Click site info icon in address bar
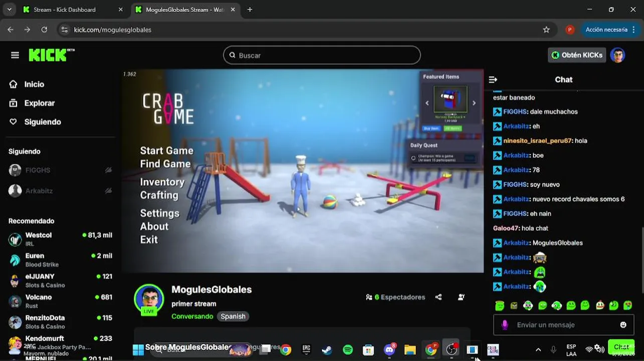The height and width of the screenshot is (361, 644). (64, 30)
